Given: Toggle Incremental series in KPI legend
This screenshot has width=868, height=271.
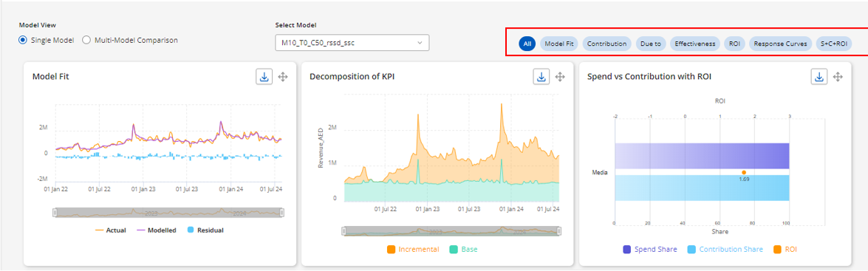Looking at the screenshot, I should tap(413, 250).
